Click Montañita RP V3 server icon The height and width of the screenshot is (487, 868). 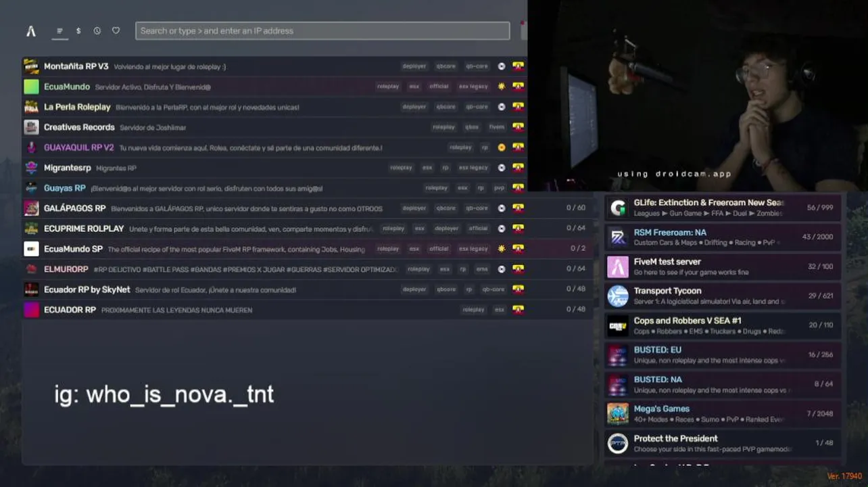pos(31,66)
